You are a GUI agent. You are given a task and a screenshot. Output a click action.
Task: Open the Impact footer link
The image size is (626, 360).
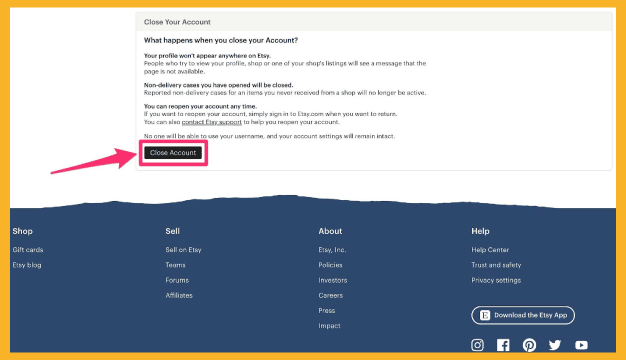tap(329, 326)
